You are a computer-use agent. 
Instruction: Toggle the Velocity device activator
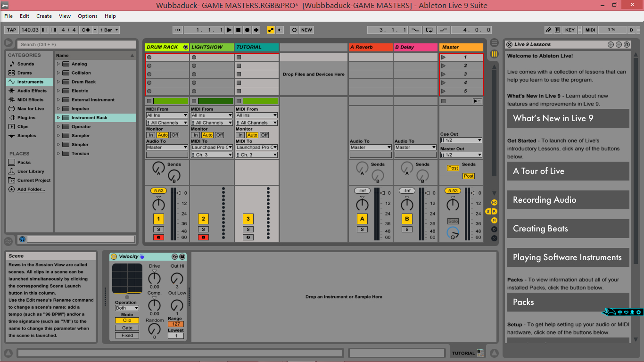114,256
